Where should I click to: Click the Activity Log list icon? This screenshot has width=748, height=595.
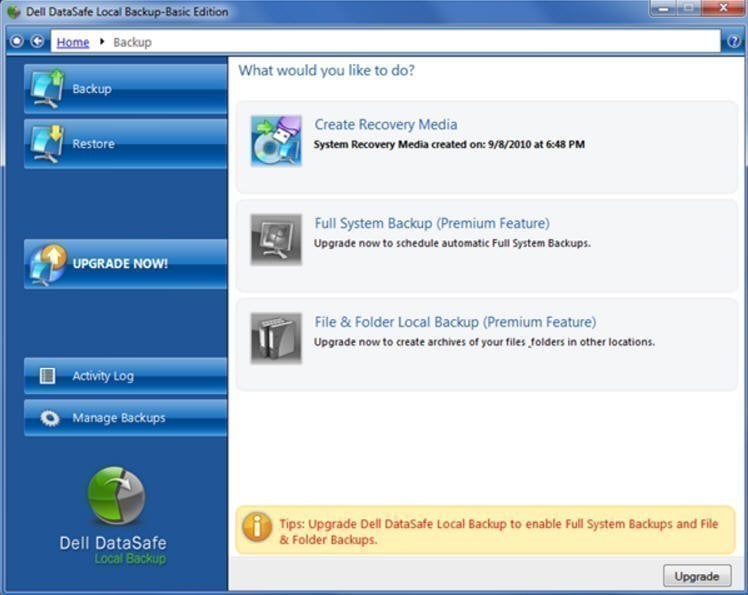point(47,376)
